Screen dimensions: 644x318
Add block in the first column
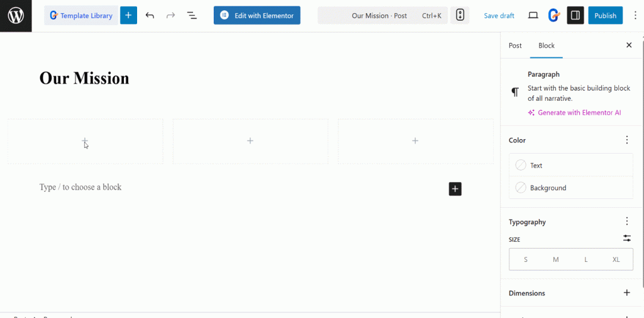coord(85,140)
